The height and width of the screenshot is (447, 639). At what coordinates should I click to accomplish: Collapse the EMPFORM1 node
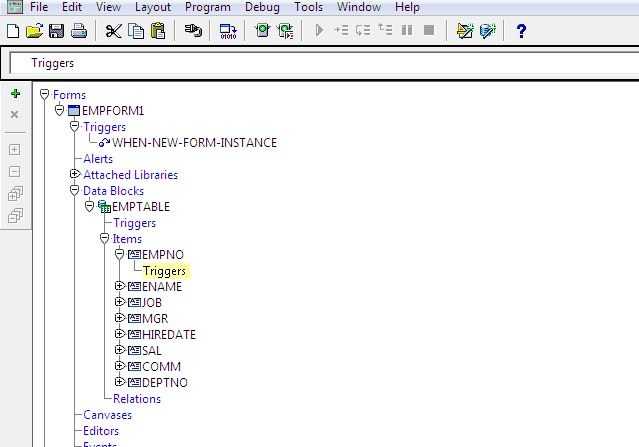tap(59, 110)
